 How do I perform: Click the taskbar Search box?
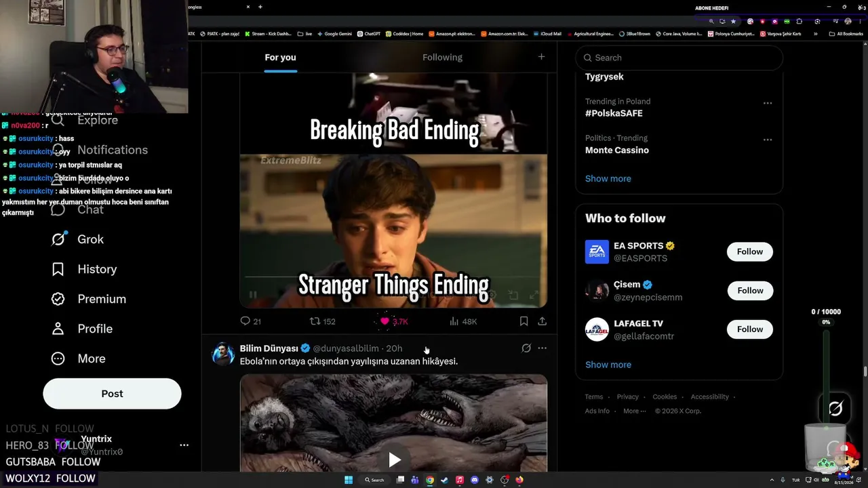pos(374,480)
